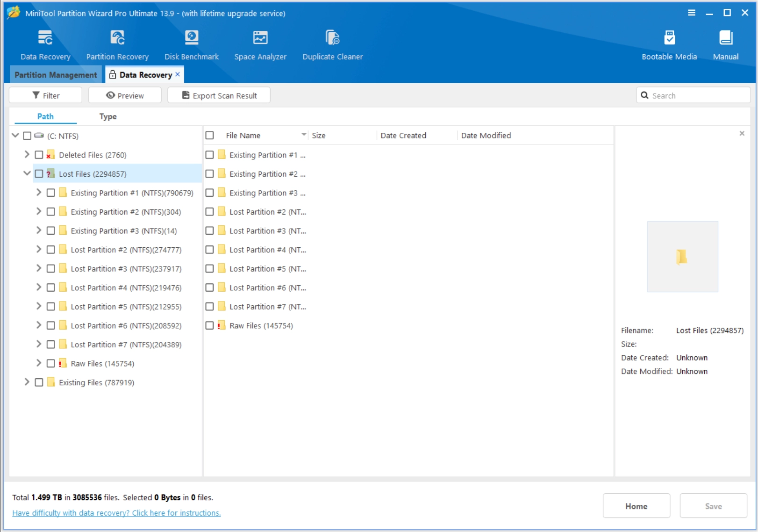Click folder icon of Lost Partition #4 in file list

point(222,250)
